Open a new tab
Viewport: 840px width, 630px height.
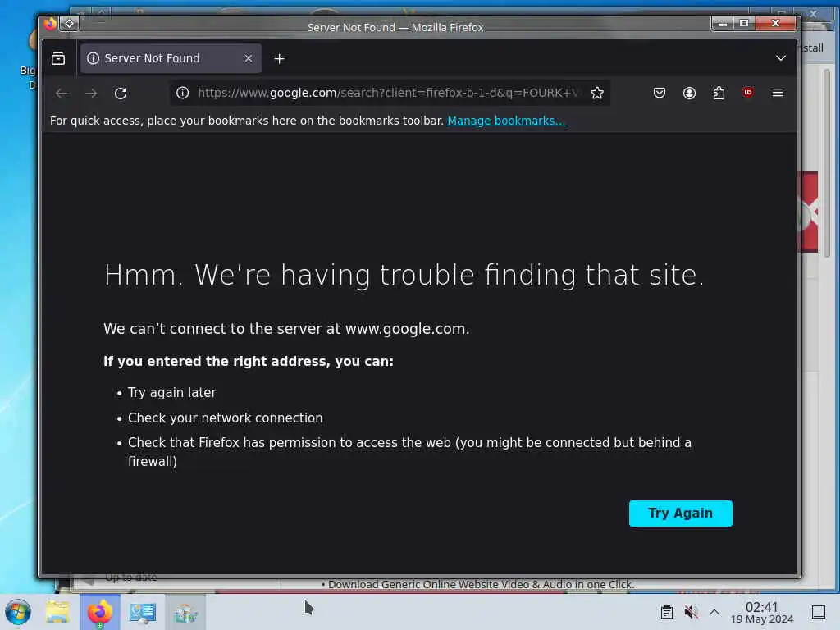tap(279, 59)
